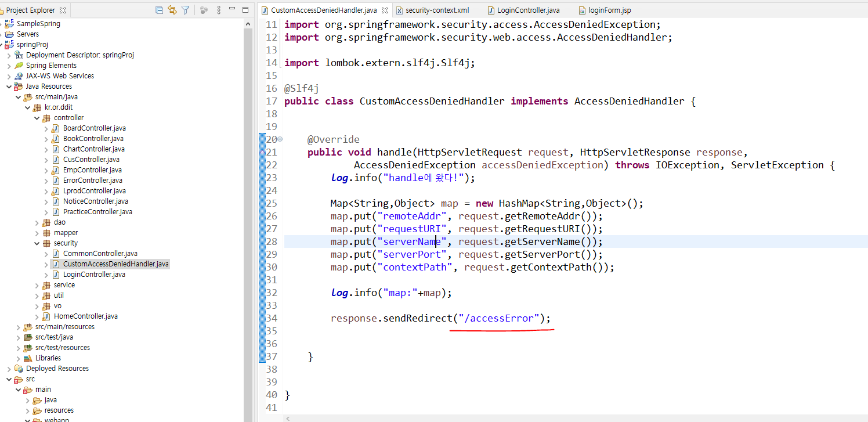This screenshot has height=422, width=868.
Task: Click BoardController.java file icon
Action: click(x=56, y=128)
